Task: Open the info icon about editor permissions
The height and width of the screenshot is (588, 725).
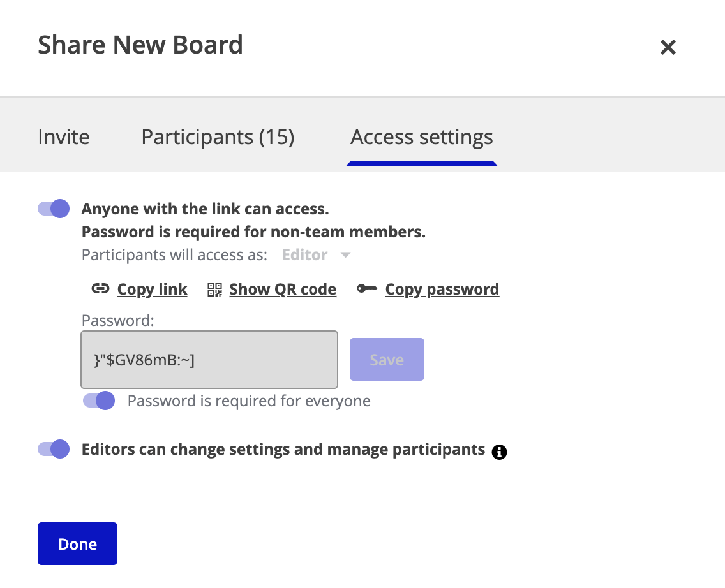Action: (x=500, y=452)
